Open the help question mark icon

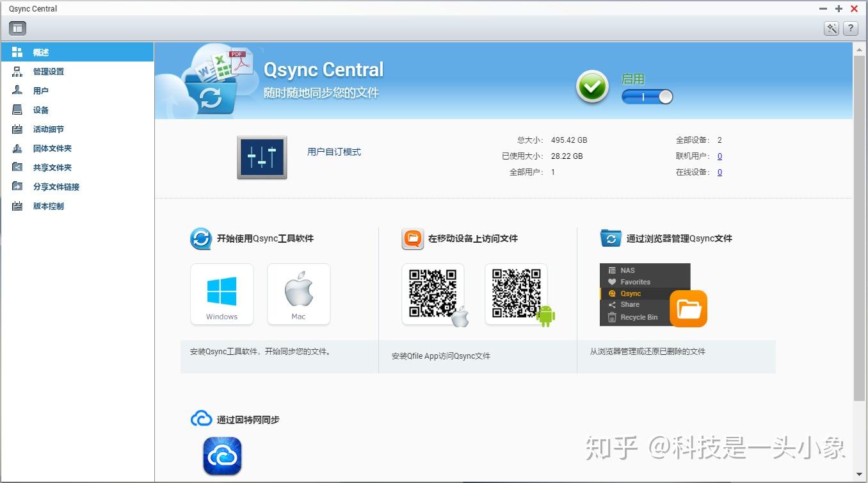pyautogui.click(x=850, y=28)
